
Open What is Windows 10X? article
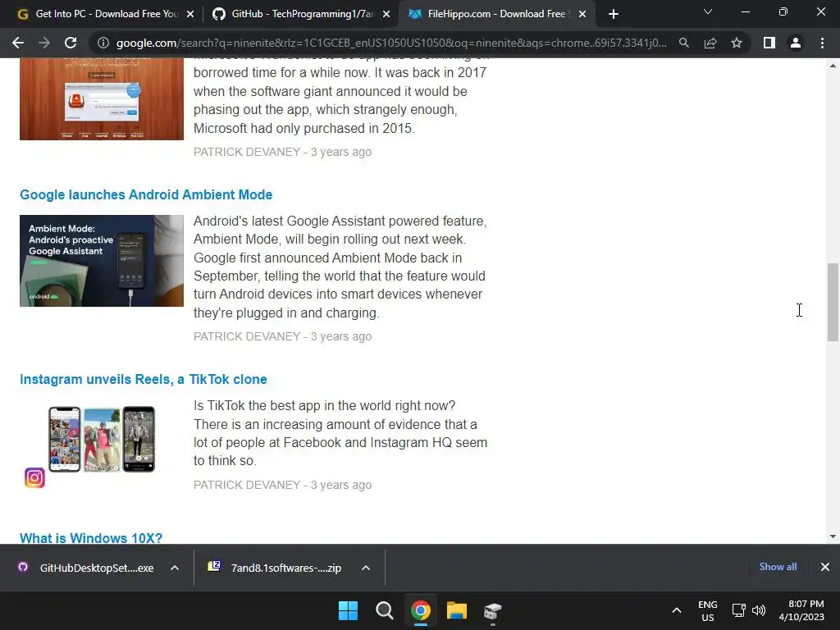tap(91, 538)
